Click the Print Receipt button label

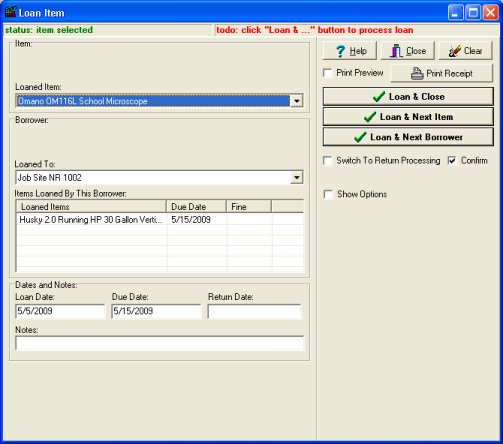tap(449, 73)
